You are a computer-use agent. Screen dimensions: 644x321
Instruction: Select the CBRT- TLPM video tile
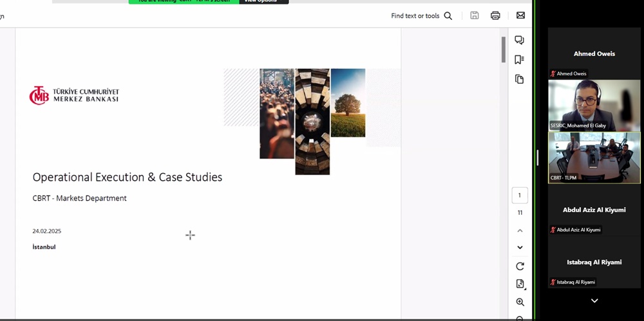[x=594, y=158]
